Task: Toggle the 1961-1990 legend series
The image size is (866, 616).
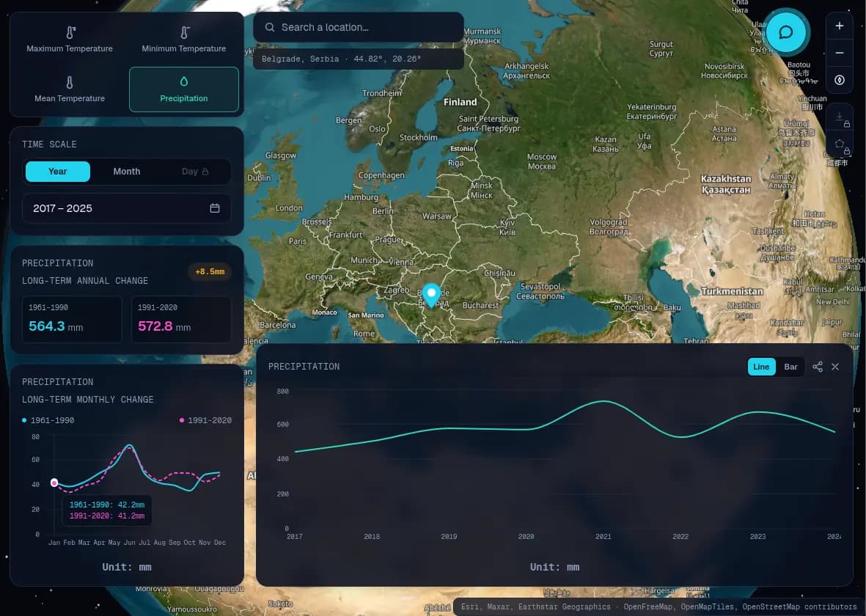Action: tap(48, 420)
